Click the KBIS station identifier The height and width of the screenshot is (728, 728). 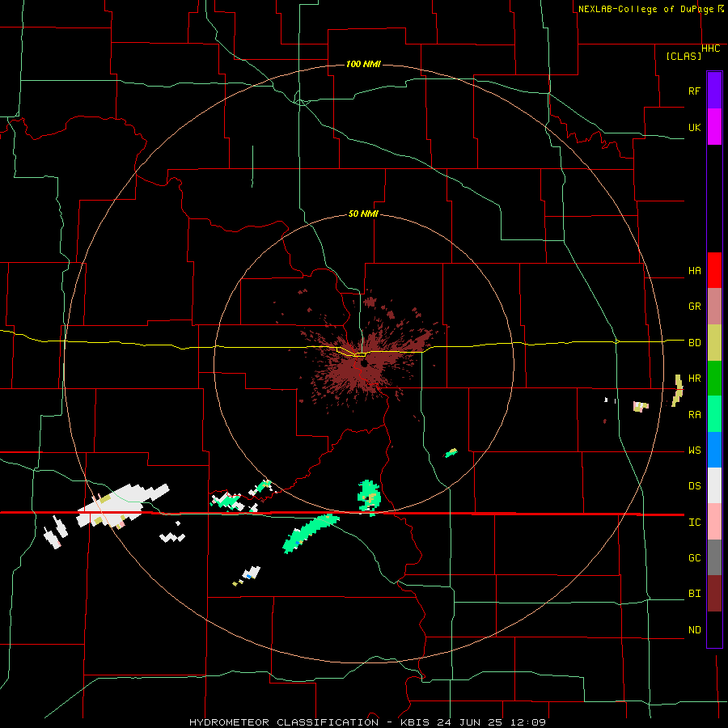click(x=417, y=722)
